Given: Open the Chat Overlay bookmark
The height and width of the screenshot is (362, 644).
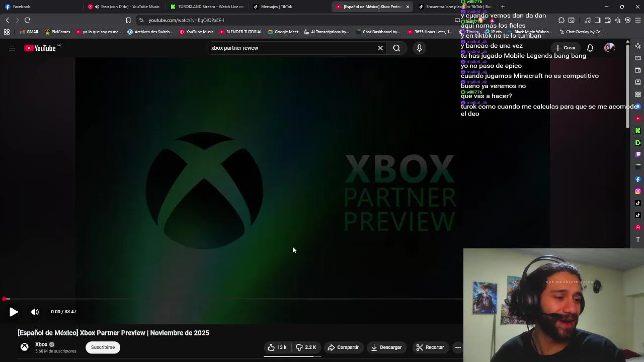Looking at the screenshot, I should point(581,32).
